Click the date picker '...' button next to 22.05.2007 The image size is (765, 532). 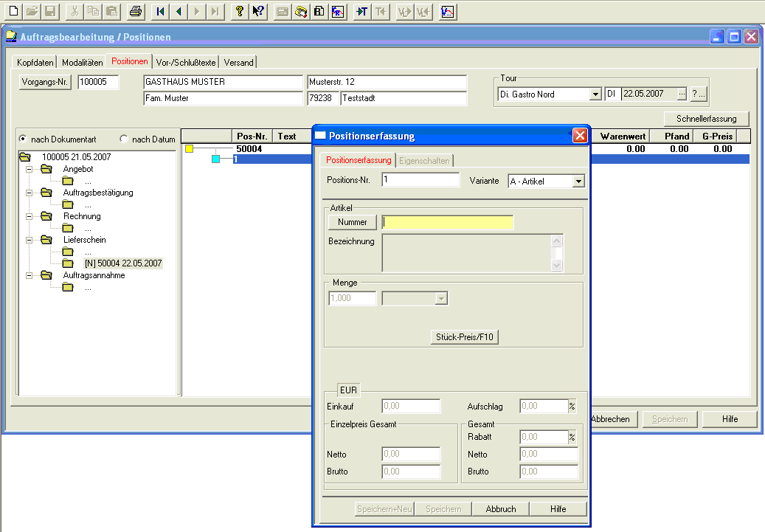click(x=682, y=94)
